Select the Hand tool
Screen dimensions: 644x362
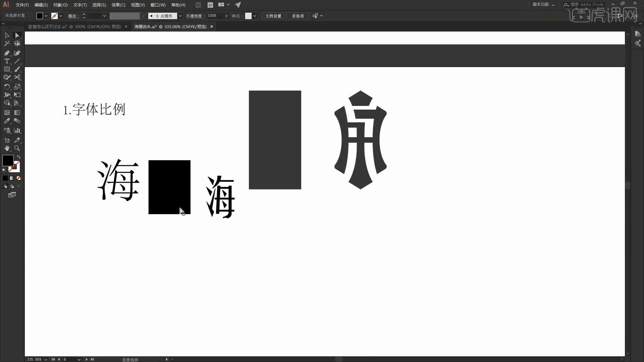[7, 148]
